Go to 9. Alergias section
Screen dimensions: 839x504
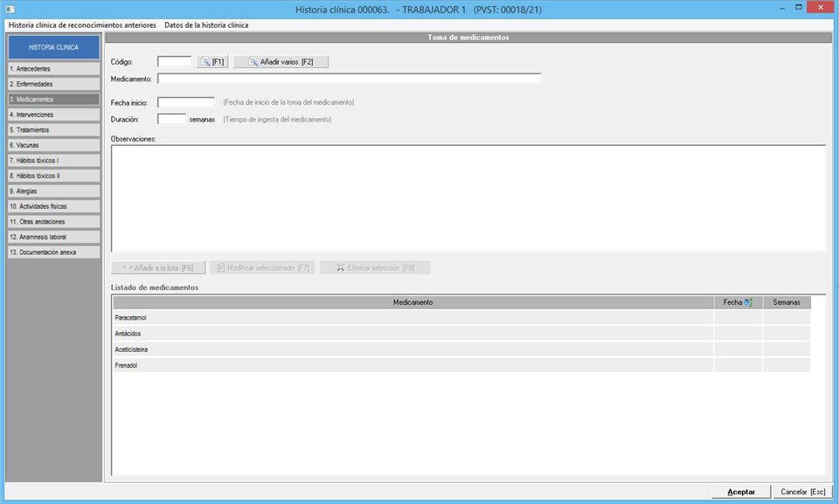pyautogui.click(x=53, y=190)
